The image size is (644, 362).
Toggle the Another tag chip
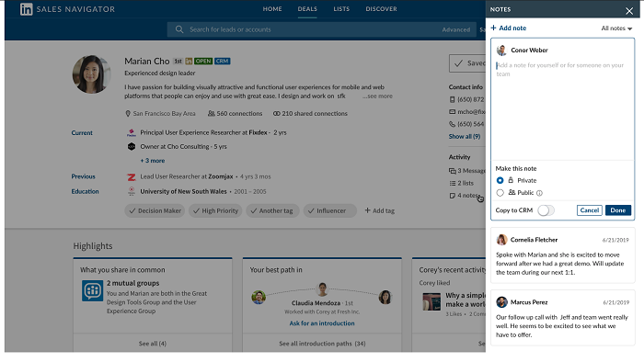pyautogui.click(x=272, y=210)
